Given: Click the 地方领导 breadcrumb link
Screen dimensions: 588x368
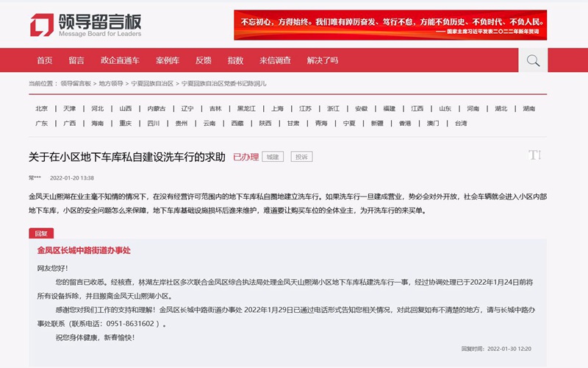Looking at the screenshot, I should pyautogui.click(x=111, y=84).
